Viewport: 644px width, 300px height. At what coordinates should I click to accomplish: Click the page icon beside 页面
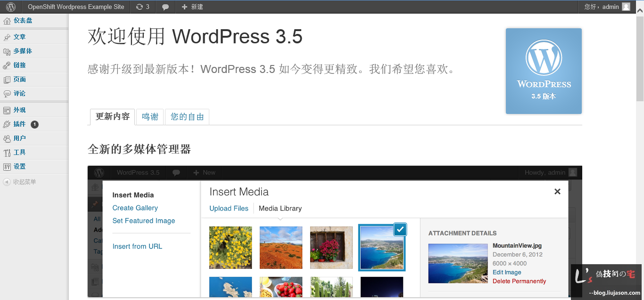tap(7, 80)
